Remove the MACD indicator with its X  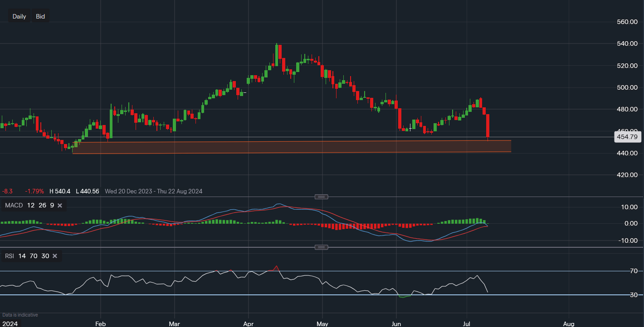point(60,206)
